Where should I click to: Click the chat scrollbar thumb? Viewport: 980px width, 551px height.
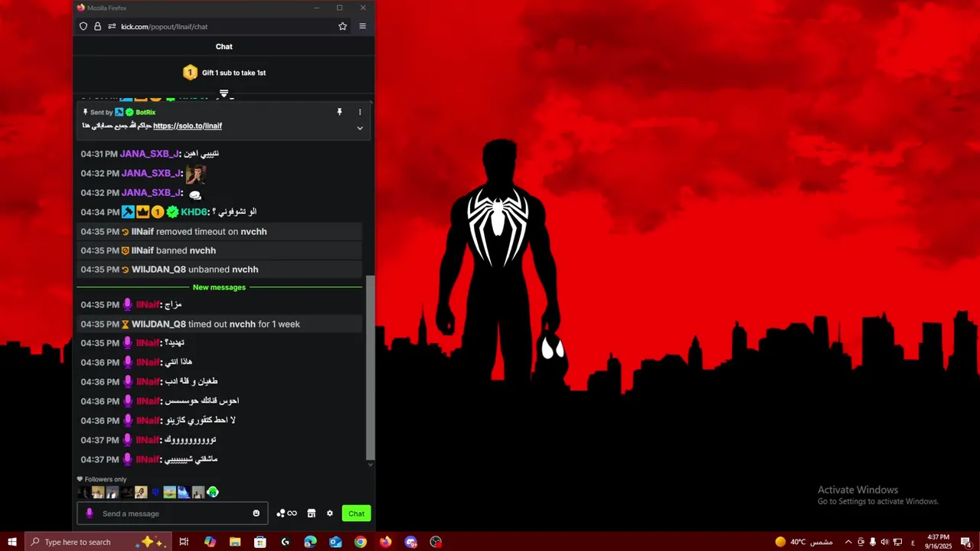371,367
